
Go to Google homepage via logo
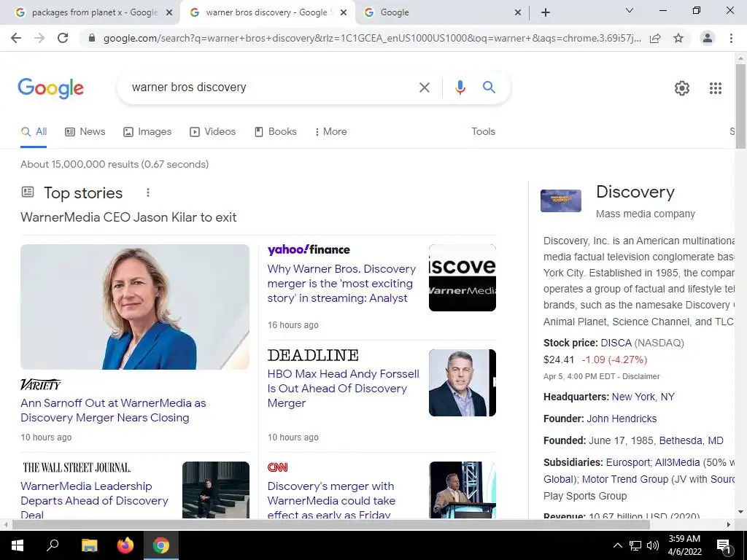[x=50, y=88]
